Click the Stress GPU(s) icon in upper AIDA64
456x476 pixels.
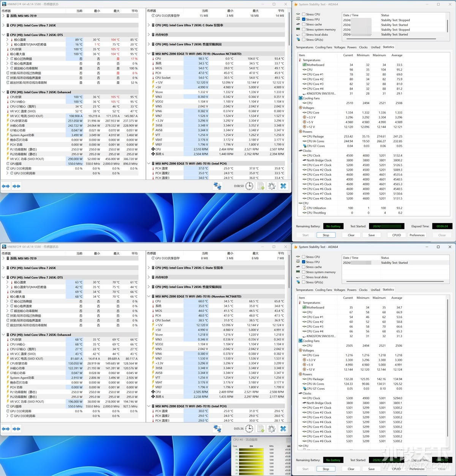tap(298, 40)
